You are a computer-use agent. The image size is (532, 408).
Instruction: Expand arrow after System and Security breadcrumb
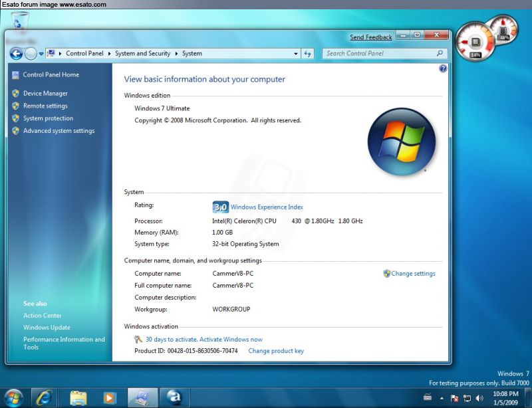[x=176, y=54]
